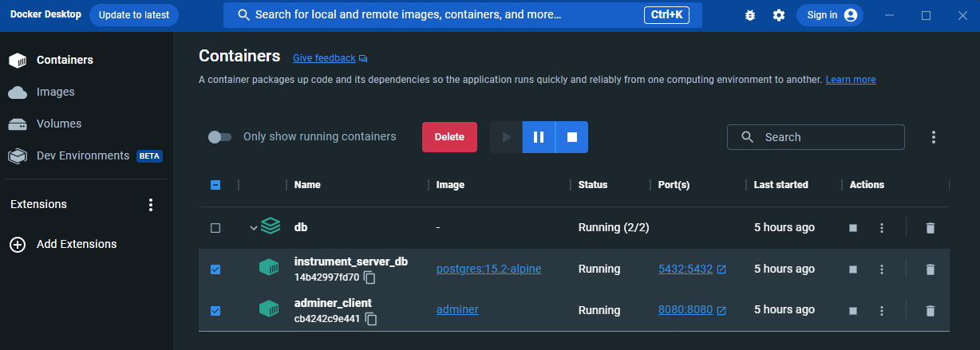Screen dimensions: 980x350
Task: Open the containers list options menu
Action: point(934,137)
